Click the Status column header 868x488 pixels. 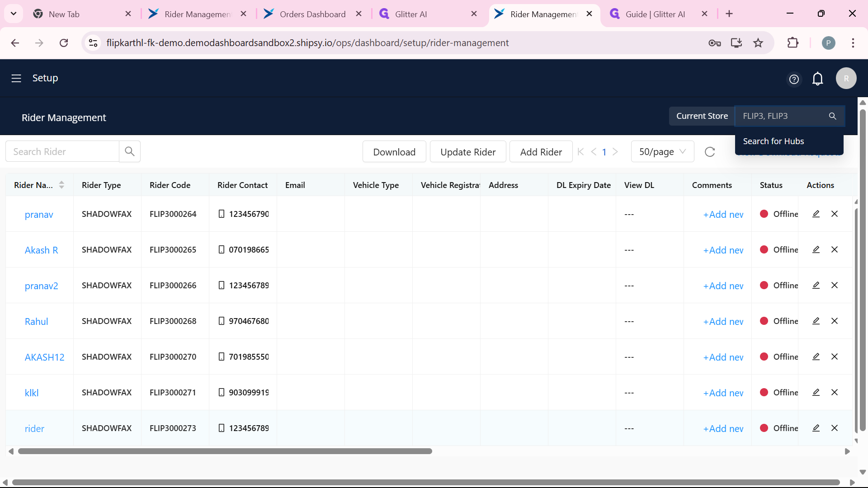[771, 185]
